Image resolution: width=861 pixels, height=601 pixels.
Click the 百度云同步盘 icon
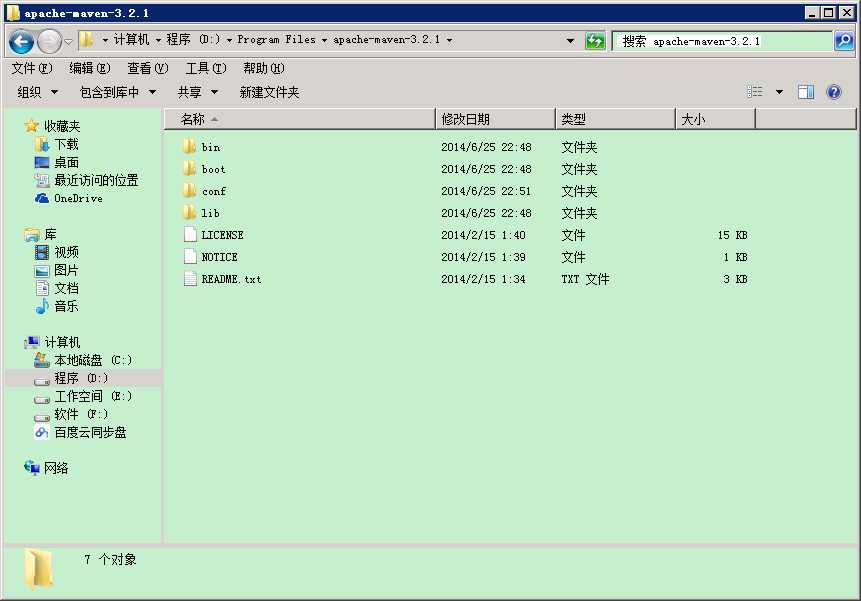click(x=42, y=432)
